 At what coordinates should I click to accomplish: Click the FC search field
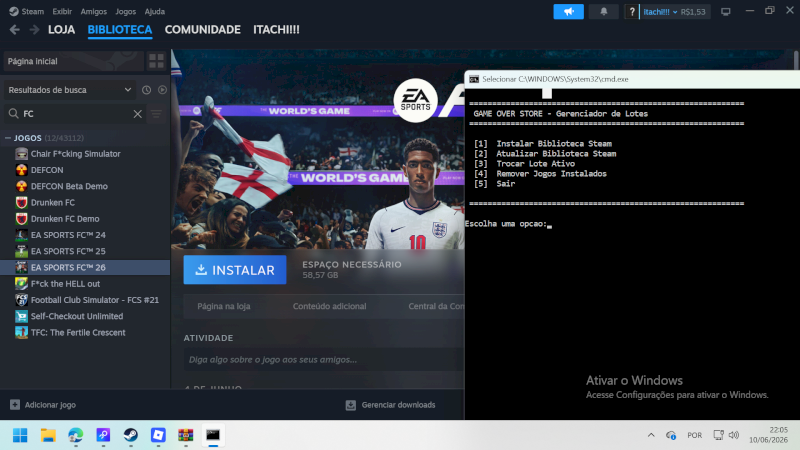click(x=77, y=114)
